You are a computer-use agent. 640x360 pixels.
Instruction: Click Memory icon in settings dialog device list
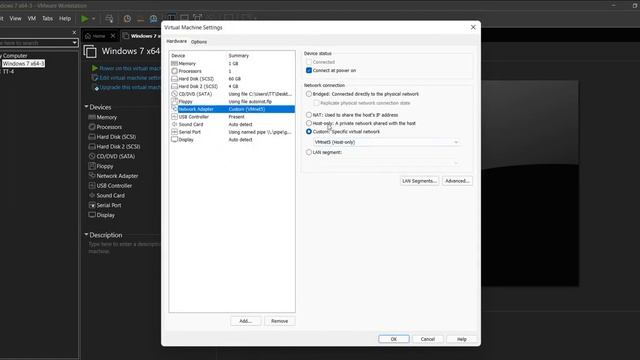(174, 63)
